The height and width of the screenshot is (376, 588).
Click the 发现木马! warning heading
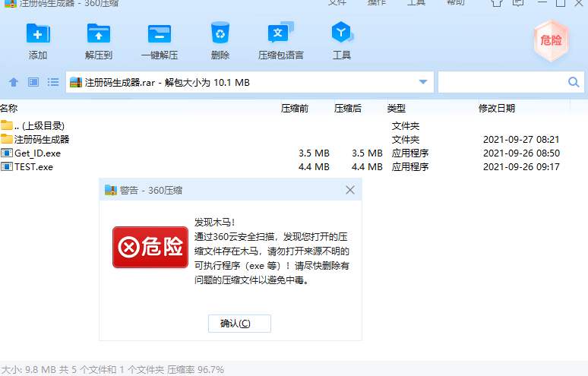click(214, 223)
